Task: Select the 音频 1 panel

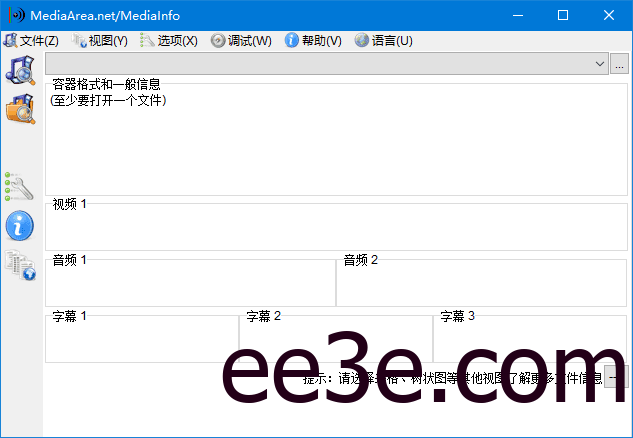Action: click(x=190, y=283)
